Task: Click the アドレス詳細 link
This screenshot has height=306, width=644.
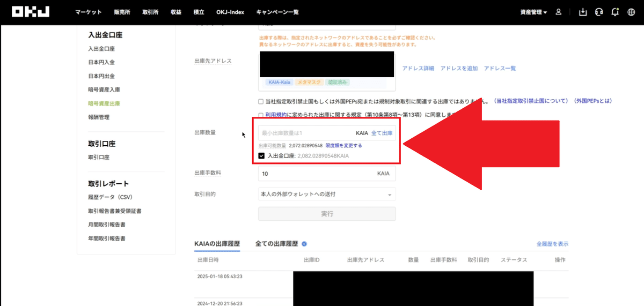Action: (418, 69)
